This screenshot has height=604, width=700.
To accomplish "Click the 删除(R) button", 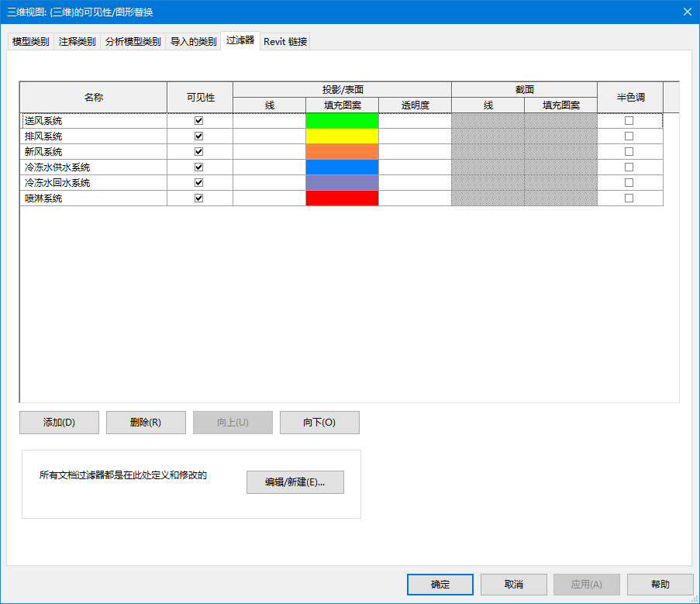I will point(146,423).
